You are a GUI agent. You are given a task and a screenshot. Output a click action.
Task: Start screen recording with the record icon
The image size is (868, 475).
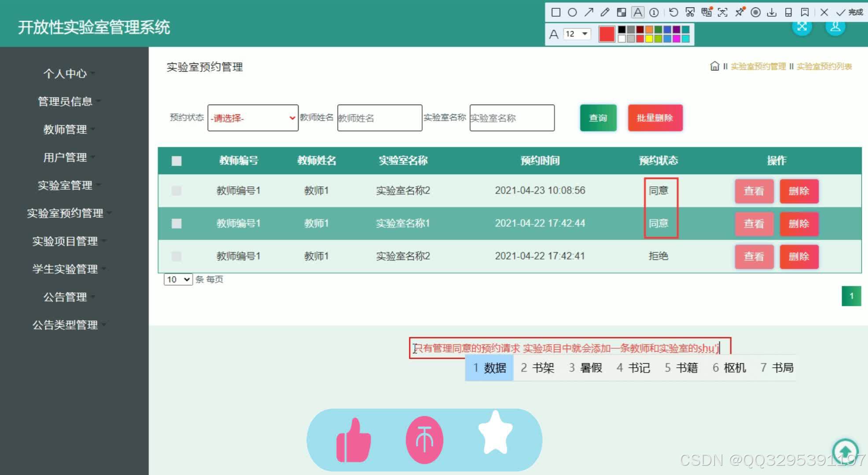coord(756,12)
